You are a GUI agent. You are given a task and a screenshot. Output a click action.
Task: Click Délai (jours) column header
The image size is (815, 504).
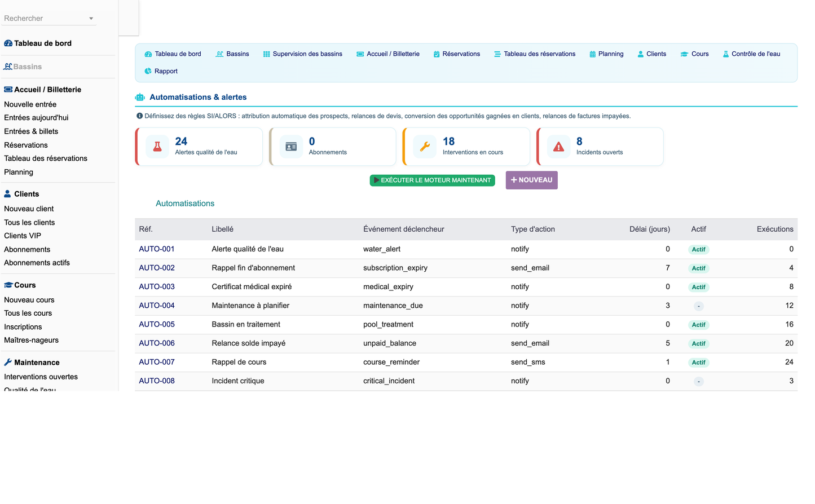[650, 229]
